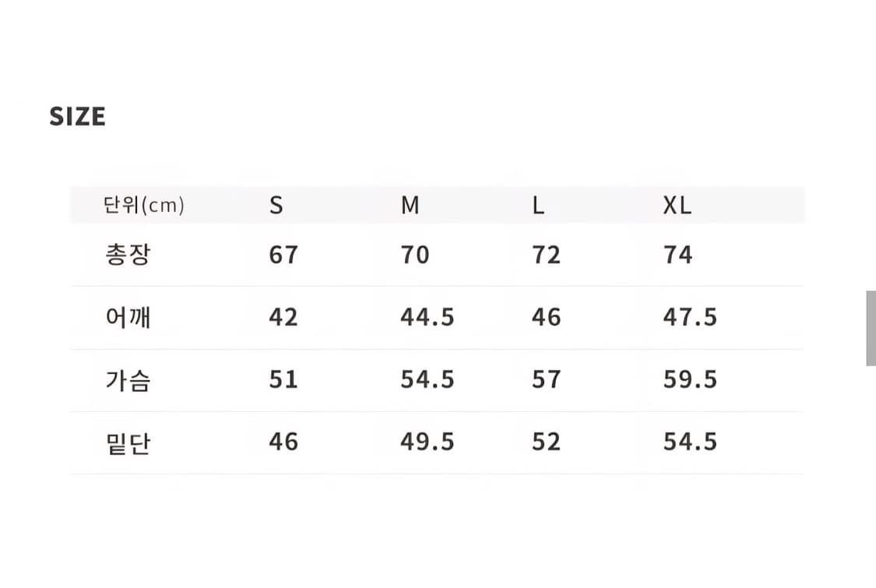876x588 pixels.
Task: Select the XL size column header
Action: (677, 206)
